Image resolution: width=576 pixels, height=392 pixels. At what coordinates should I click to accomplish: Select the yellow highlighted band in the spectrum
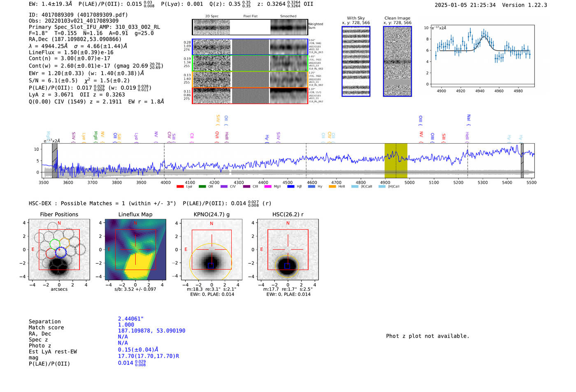tap(396, 161)
